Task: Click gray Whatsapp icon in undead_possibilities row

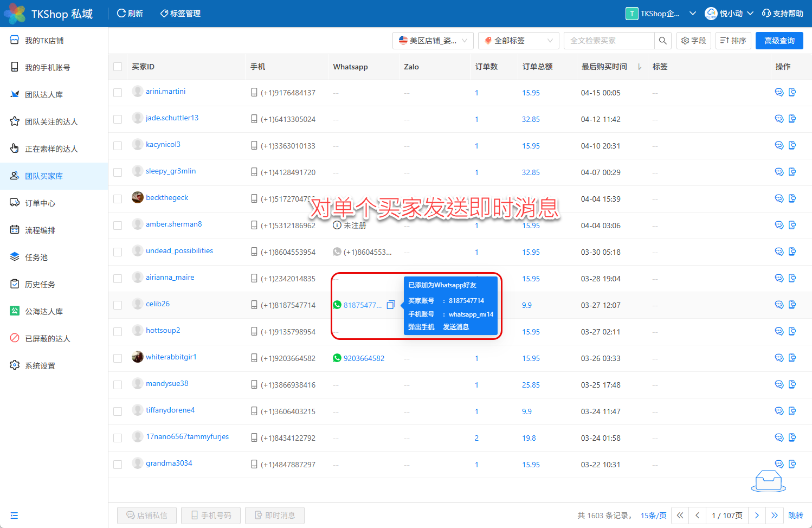Action: tap(337, 252)
